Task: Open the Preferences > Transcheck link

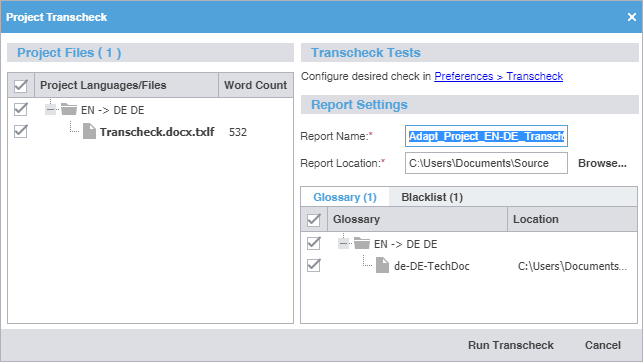Action: pos(498,76)
